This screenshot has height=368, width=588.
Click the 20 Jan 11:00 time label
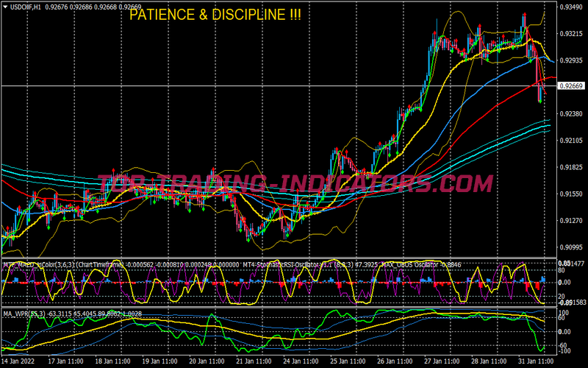click(207, 361)
